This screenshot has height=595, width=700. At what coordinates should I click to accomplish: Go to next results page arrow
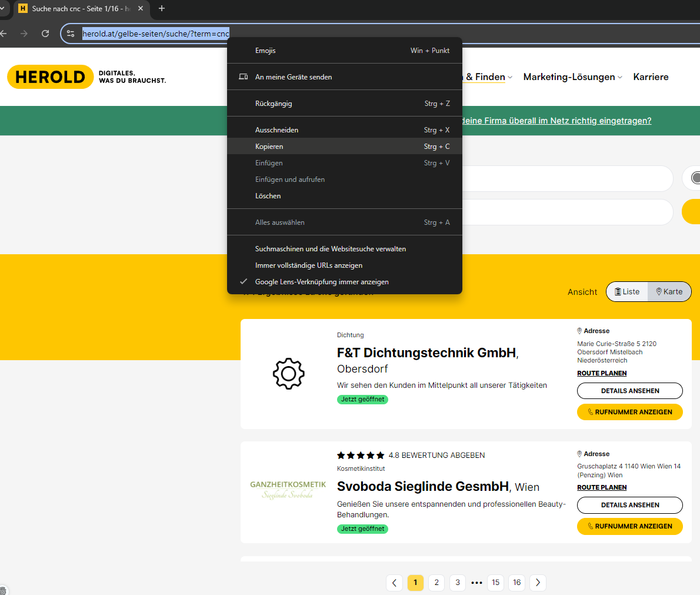click(538, 583)
